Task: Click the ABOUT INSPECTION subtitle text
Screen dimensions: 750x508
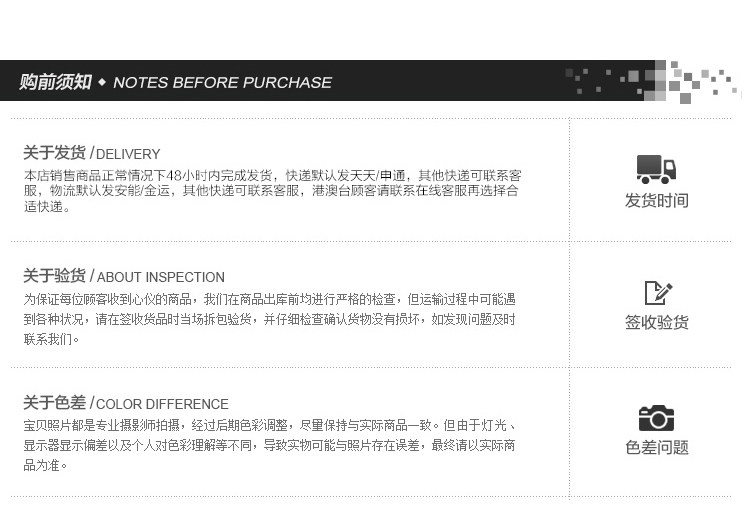Action: [x=160, y=277]
